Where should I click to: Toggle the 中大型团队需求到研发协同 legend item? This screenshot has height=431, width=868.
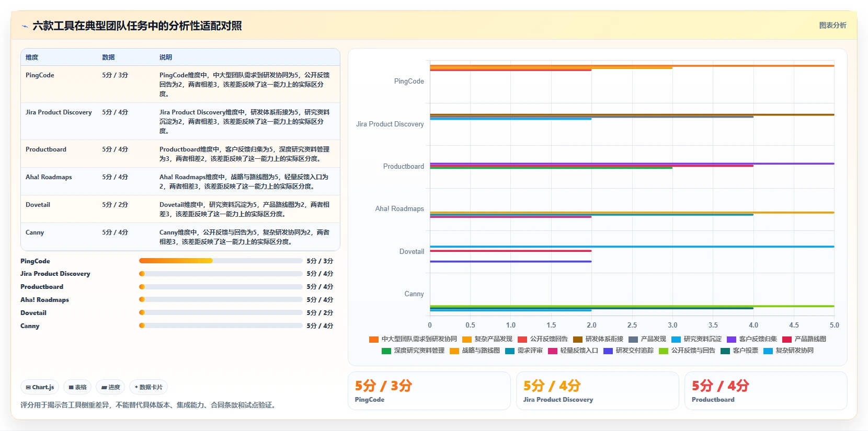pyautogui.click(x=413, y=339)
